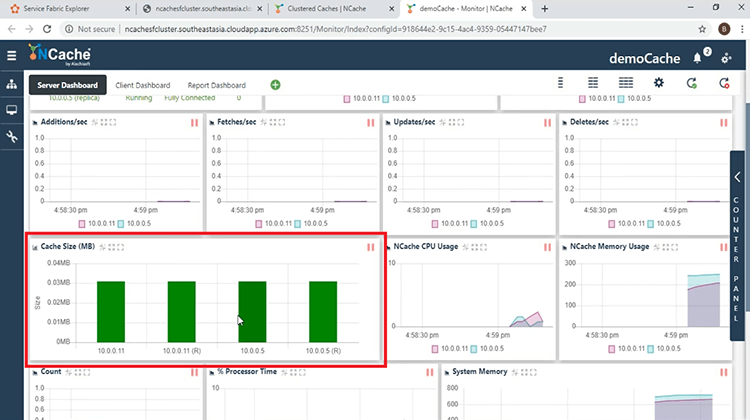This screenshot has width=750, height=420.
Task: Switch to Server Dashboard tab
Action: coord(67,85)
